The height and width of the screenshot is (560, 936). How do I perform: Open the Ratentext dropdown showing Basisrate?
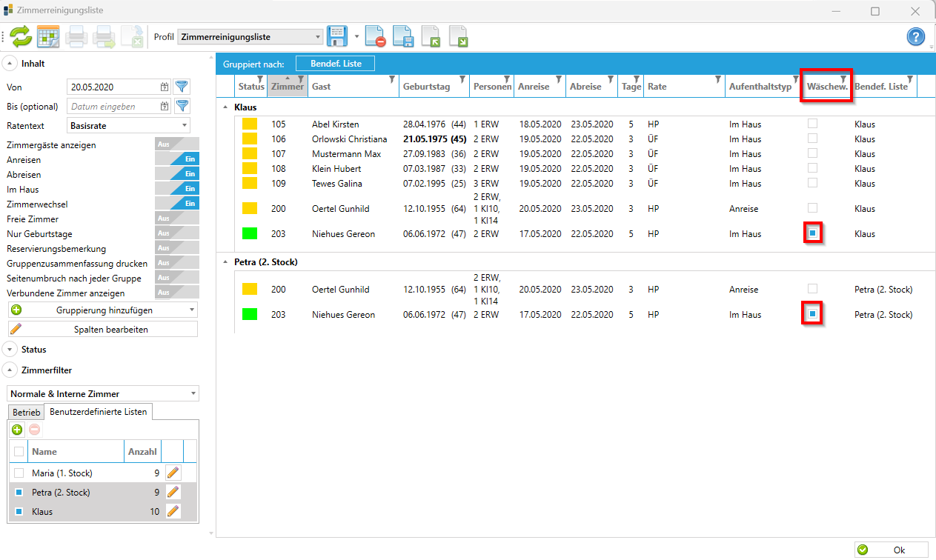tap(129, 125)
